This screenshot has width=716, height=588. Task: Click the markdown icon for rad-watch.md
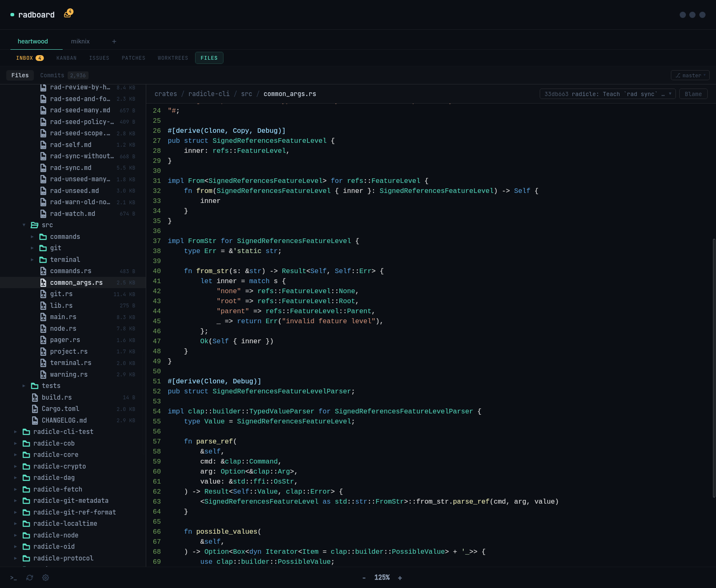click(x=43, y=214)
